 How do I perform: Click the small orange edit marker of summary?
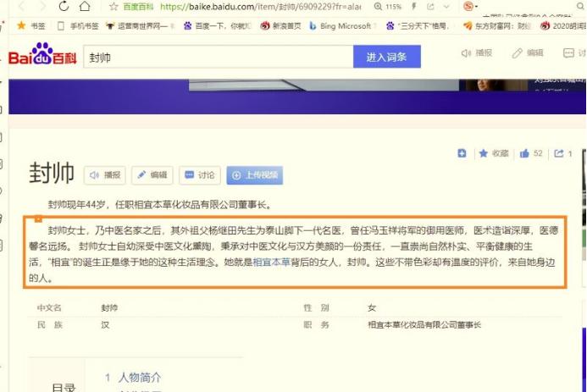[38, 218]
